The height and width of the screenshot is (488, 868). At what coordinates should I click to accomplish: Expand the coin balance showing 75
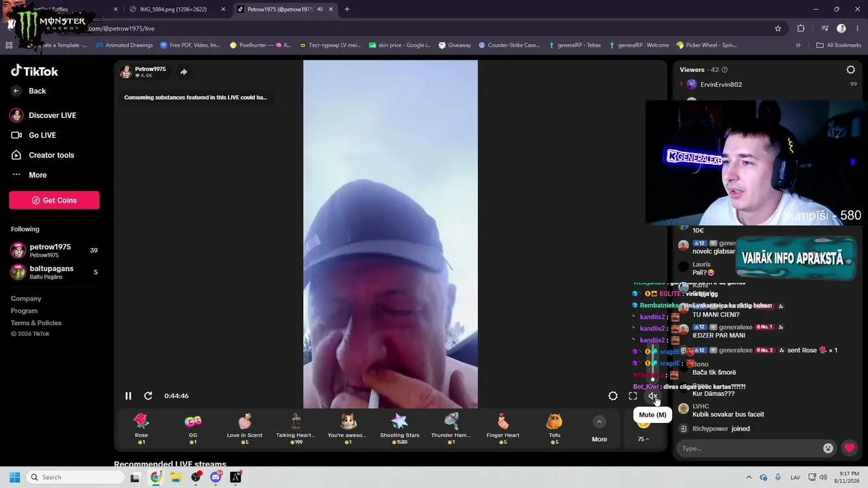coord(643,439)
